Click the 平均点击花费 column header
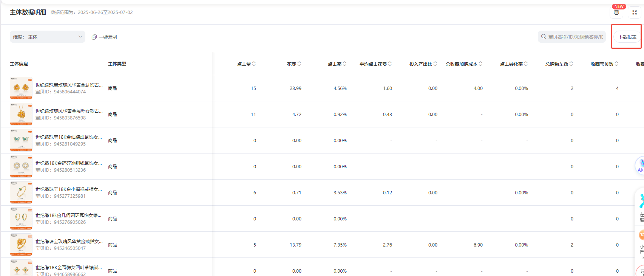Screen dimensions: 644x276 pos(373,64)
